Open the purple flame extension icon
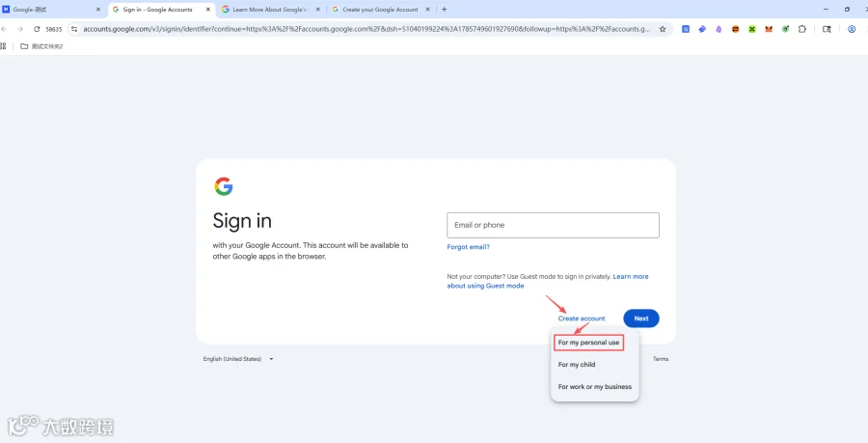 (x=719, y=29)
